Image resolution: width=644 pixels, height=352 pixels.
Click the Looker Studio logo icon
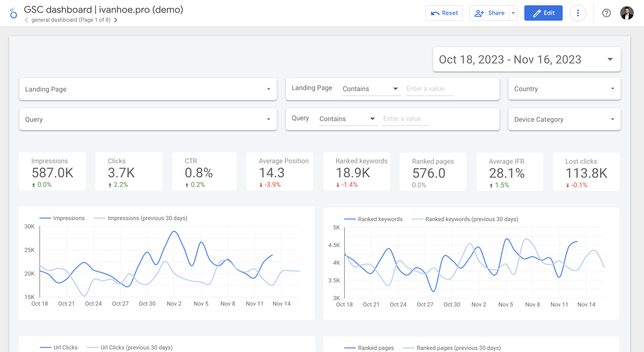pyautogui.click(x=13, y=13)
